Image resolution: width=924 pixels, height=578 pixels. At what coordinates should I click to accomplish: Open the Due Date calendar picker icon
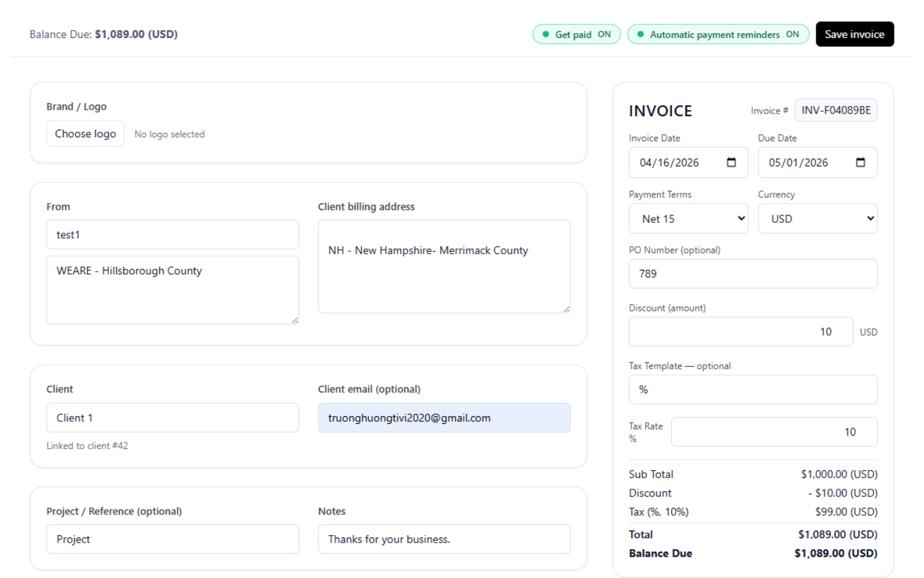(860, 162)
